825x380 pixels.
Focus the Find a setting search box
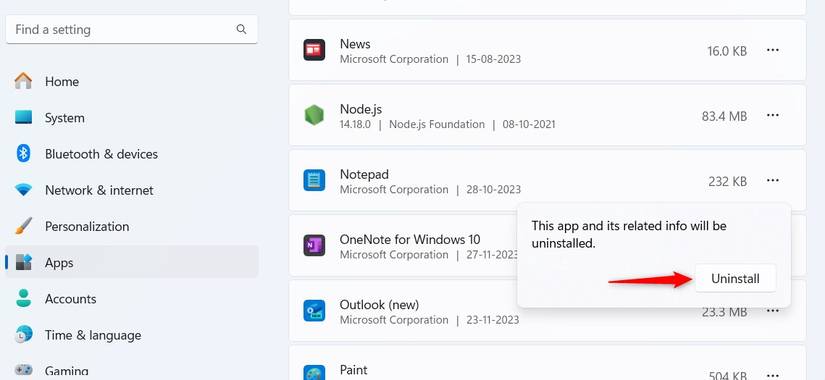coord(132,29)
